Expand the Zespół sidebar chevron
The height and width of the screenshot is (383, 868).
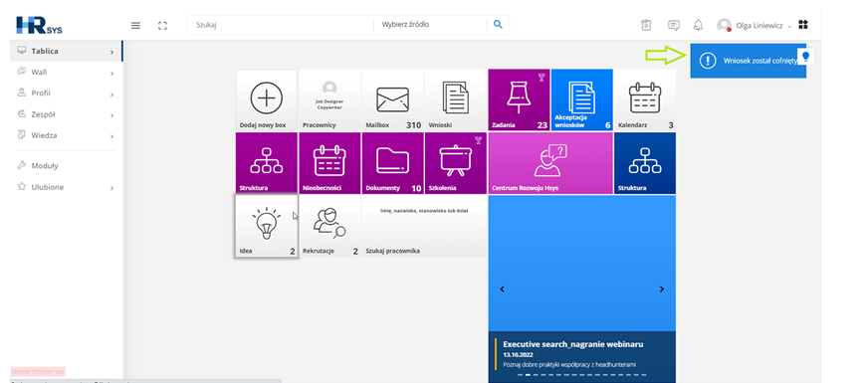tap(111, 115)
